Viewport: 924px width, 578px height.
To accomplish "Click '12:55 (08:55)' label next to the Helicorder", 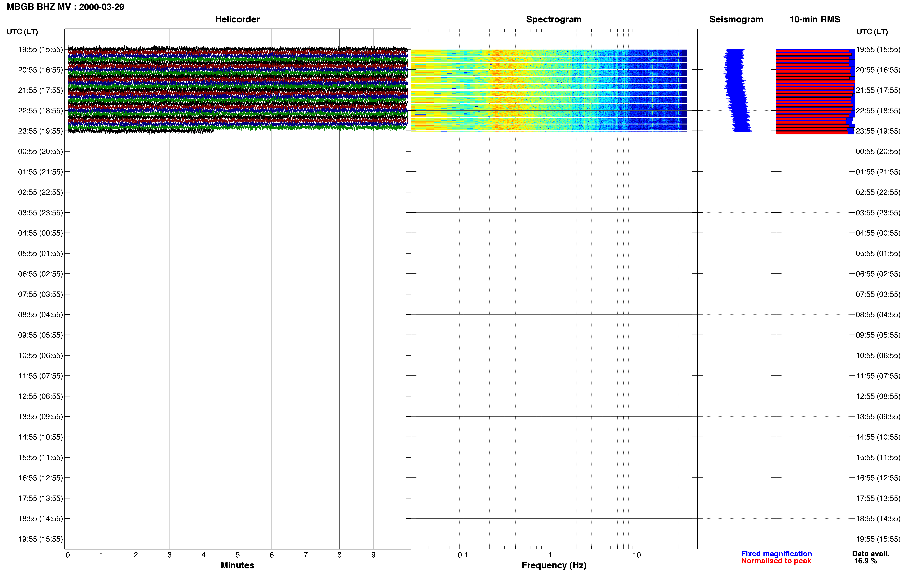I will (x=41, y=396).
